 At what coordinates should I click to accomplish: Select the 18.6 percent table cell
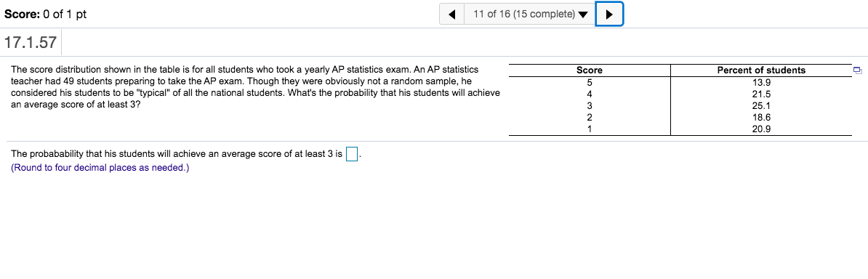click(x=761, y=118)
